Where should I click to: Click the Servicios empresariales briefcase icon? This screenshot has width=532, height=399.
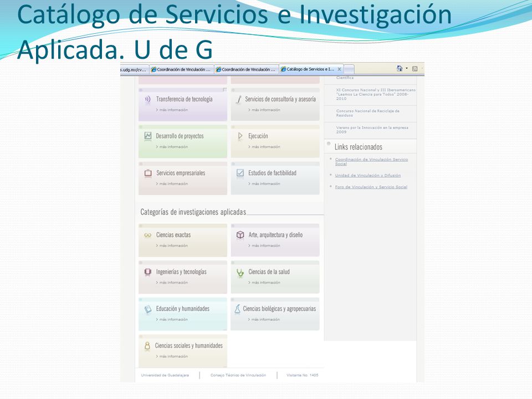click(x=148, y=173)
